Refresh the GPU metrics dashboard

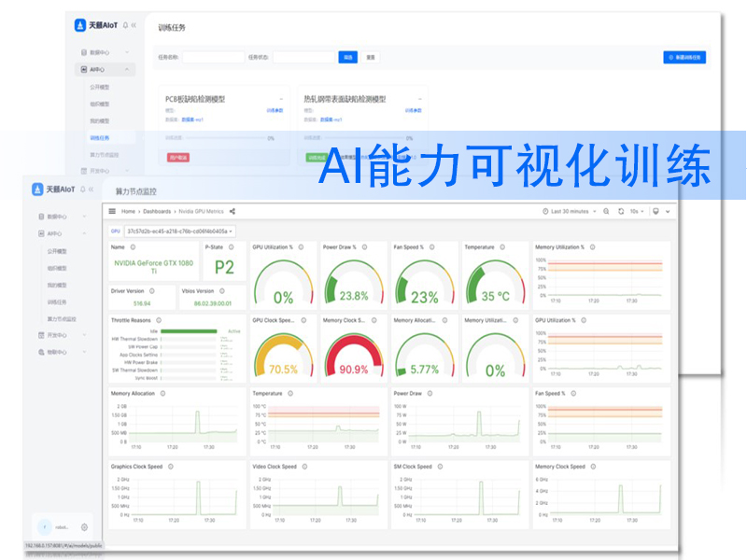pyautogui.click(x=621, y=211)
